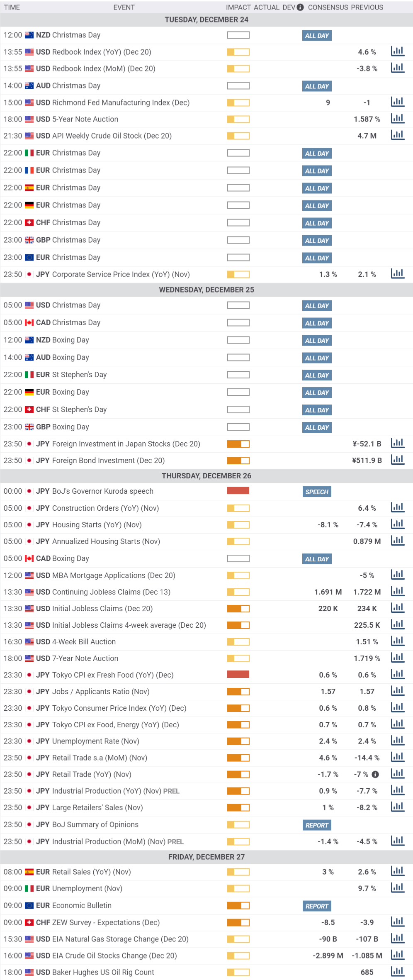
Task: Click REPORT badge for BoJ Summary of Opinions
Action: click(317, 825)
